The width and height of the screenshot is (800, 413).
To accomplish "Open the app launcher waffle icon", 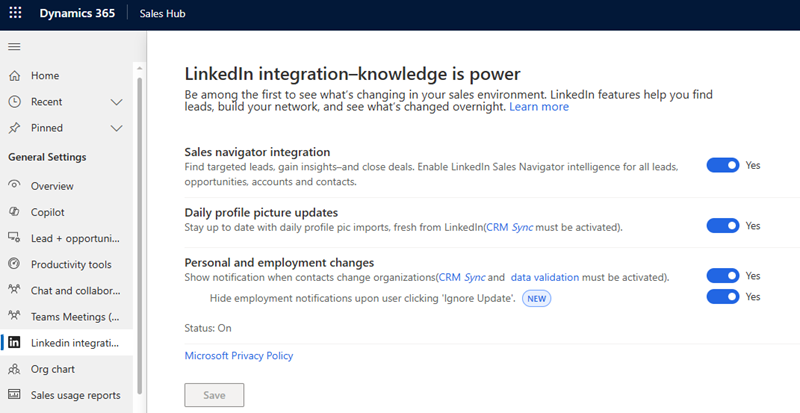I will click(15, 13).
